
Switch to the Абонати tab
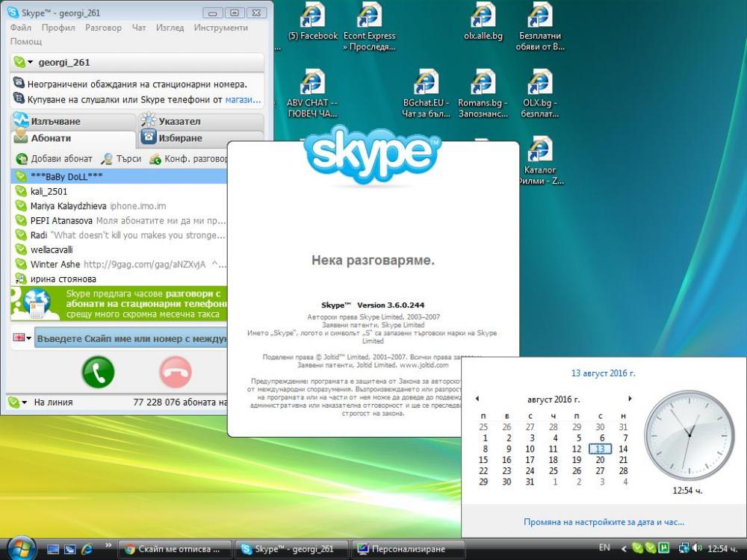73,138
